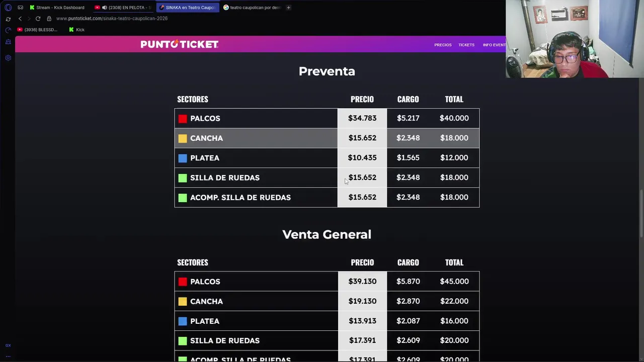
Task: Click the reload page icon
Action: click(38, 19)
